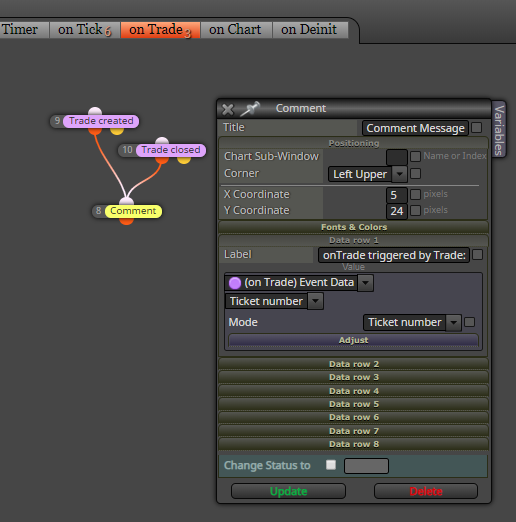516x522 pixels.
Task: Click block number 10 badge
Action: [x=127, y=150]
